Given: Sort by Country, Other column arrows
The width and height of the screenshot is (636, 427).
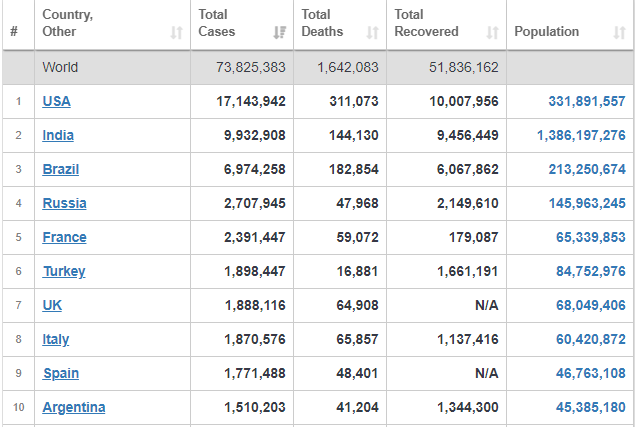Looking at the screenshot, I should click(x=176, y=32).
